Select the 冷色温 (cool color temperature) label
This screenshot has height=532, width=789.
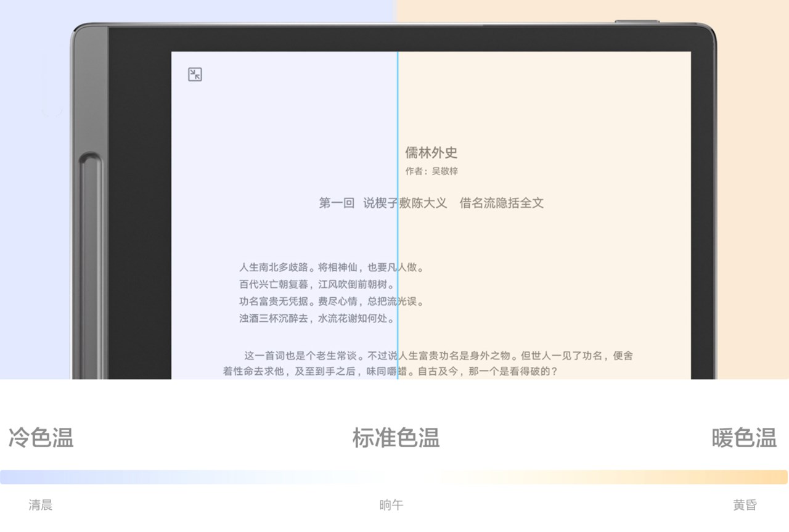(x=40, y=439)
